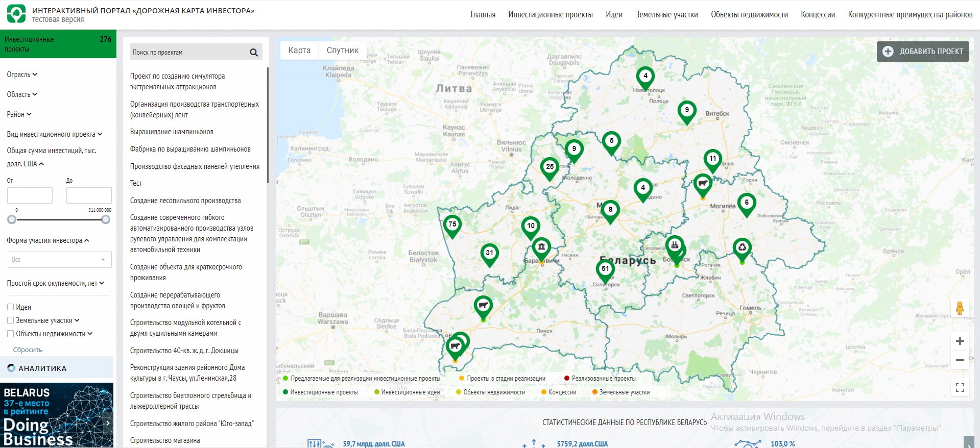Open the Все combo box
Screen dimensions: 980x448
point(59,259)
